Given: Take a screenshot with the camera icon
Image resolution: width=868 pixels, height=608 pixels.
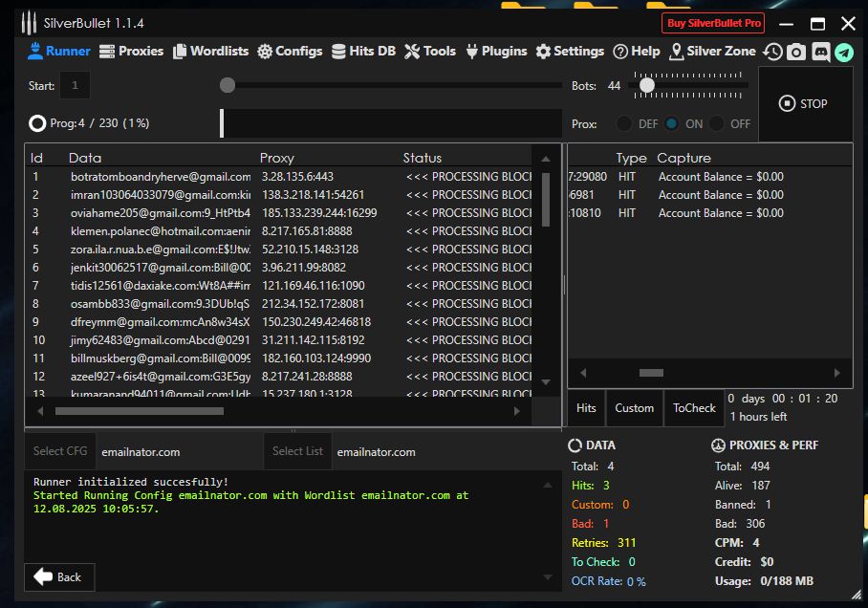Looking at the screenshot, I should [796, 52].
